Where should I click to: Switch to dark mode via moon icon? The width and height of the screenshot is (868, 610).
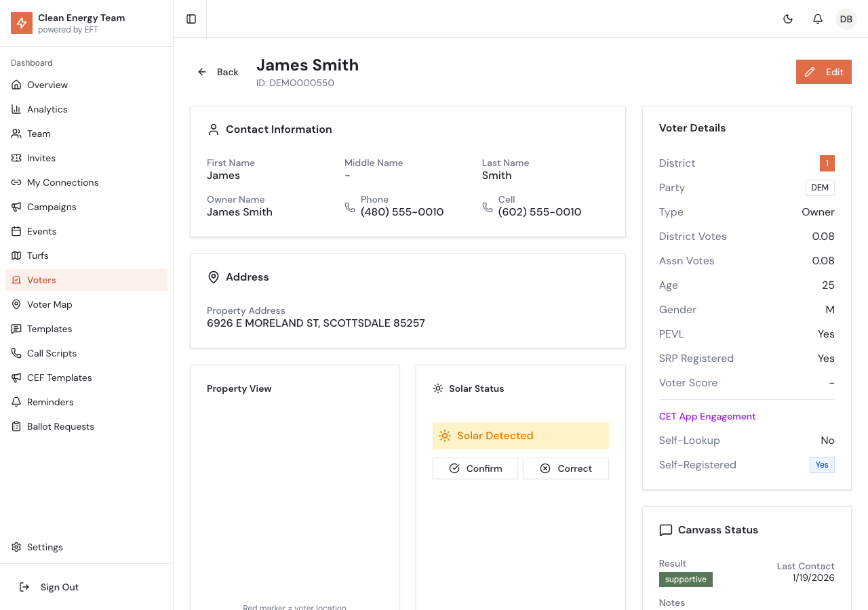tap(788, 19)
